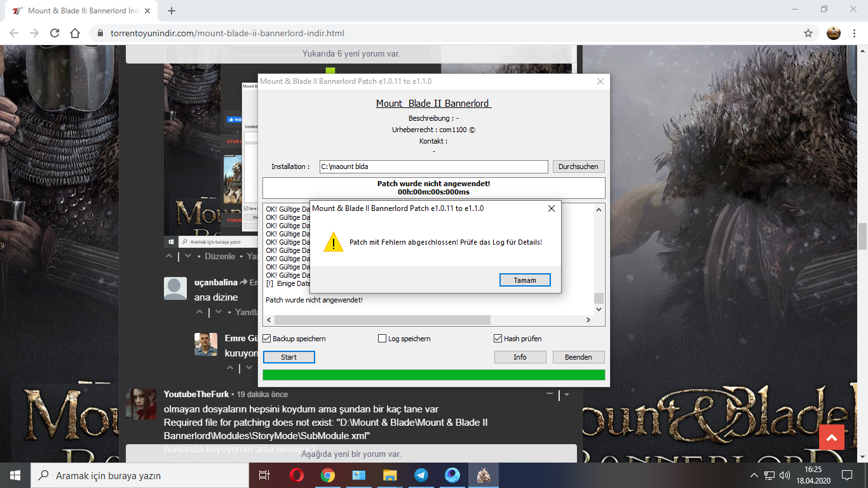The height and width of the screenshot is (488, 868).
Task: Click the 'Yukarıda 6 yeni yorum var' banner
Action: (351, 54)
